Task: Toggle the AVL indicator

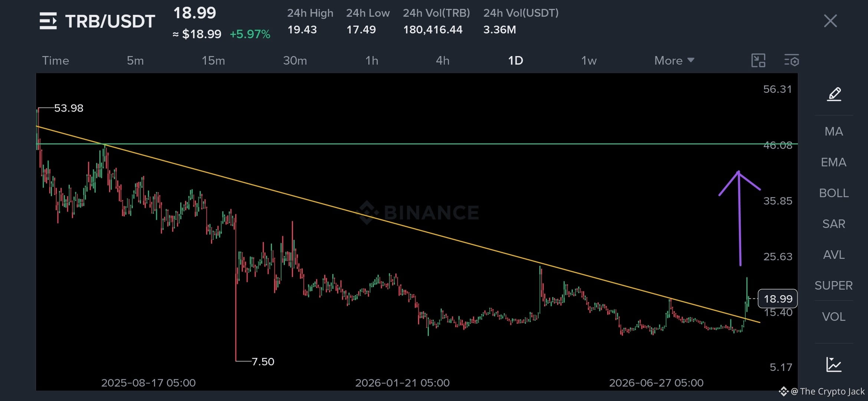Action: [834, 255]
